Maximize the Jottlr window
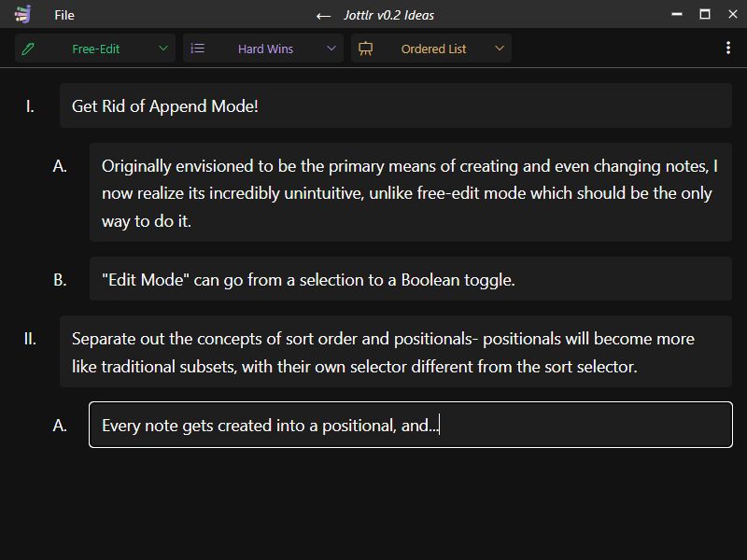Viewport: 747px width, 560px height. click(x=705, y=14)
